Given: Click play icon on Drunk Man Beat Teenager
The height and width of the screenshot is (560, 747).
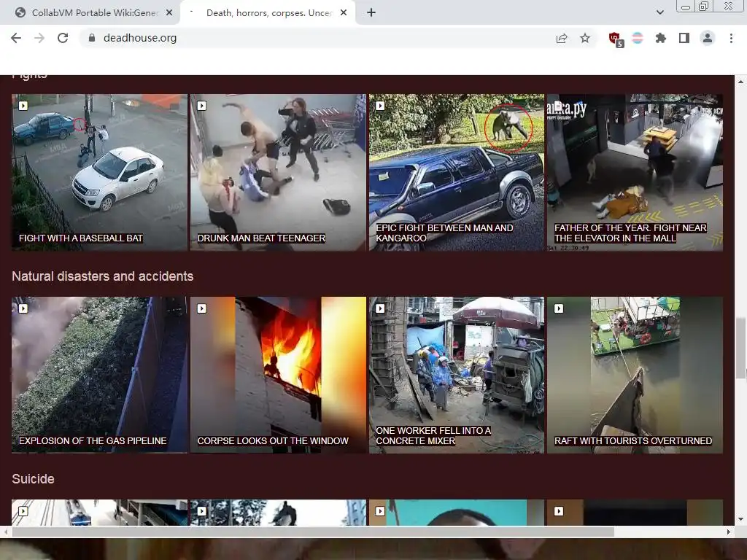Looking at the screenshot, I should [201, 106].
